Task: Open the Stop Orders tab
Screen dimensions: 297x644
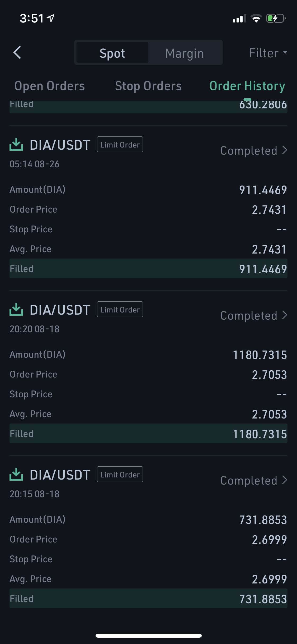Action: 148,86
